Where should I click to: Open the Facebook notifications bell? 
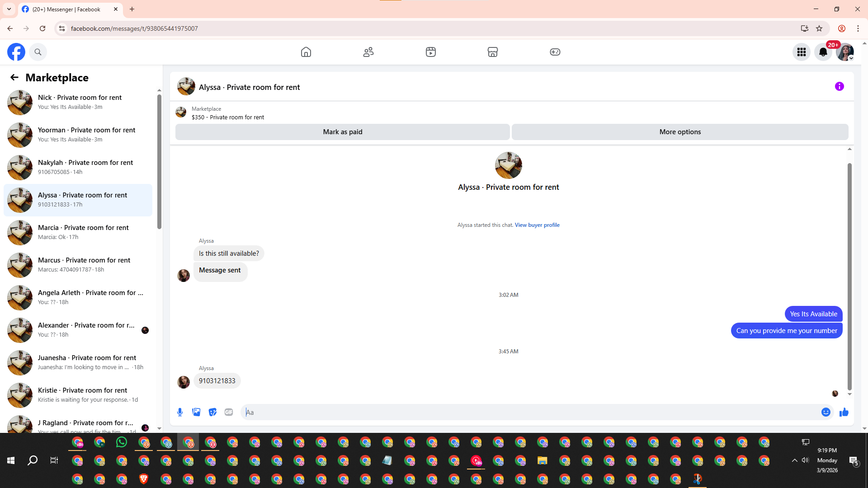click(x=823, y=52)
